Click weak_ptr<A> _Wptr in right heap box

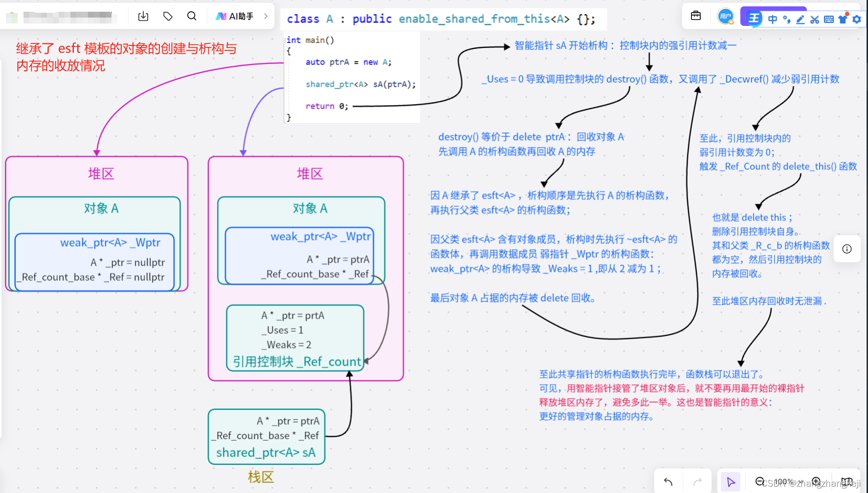pyautogui.click(x=321, y=236)
